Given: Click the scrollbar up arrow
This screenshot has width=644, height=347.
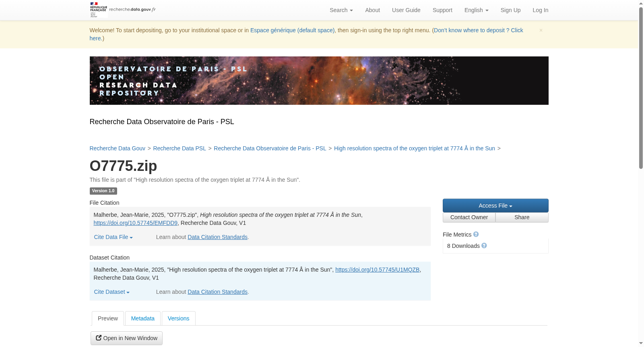Looking at the screenshot, I should 641,3.
